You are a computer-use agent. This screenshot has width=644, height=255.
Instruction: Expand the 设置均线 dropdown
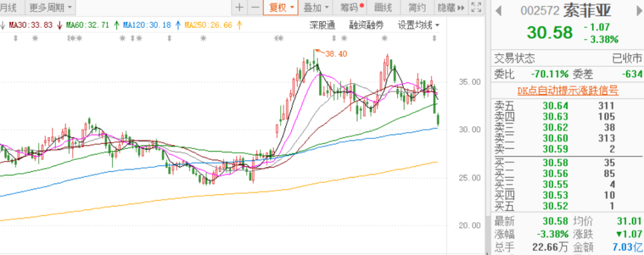coord(419,25)
